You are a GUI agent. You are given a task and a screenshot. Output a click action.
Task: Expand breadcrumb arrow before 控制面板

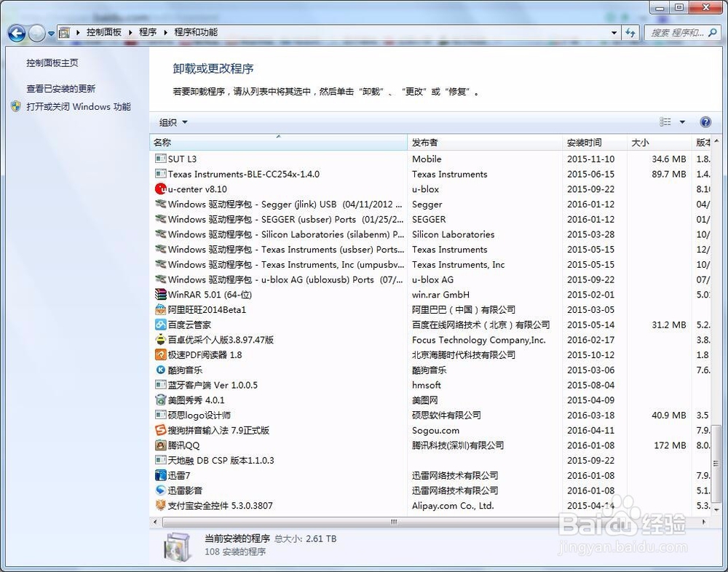[x=78, y=32]
